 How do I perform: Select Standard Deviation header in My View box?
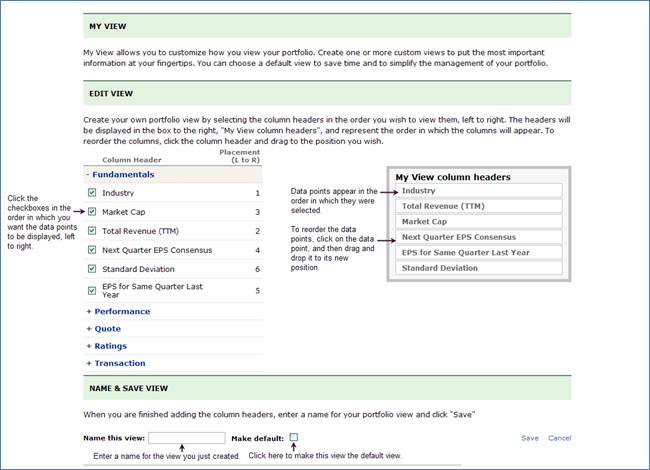tap(478, 268)
